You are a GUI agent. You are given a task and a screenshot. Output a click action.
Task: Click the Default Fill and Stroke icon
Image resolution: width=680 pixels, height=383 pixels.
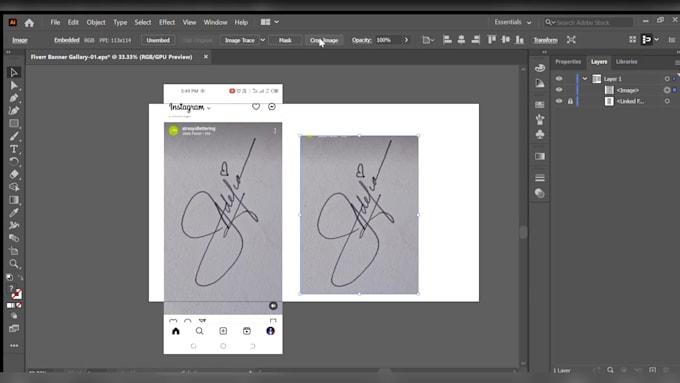click(10, 277)
